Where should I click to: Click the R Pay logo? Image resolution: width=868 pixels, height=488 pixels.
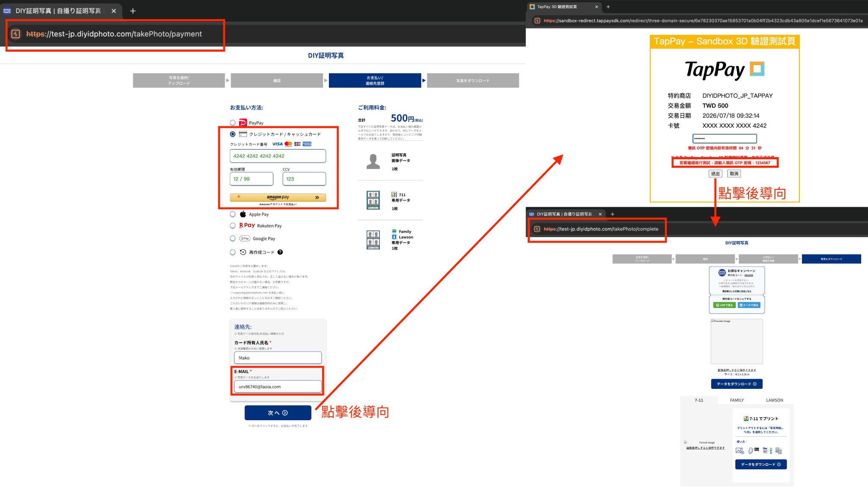point(247,225)
